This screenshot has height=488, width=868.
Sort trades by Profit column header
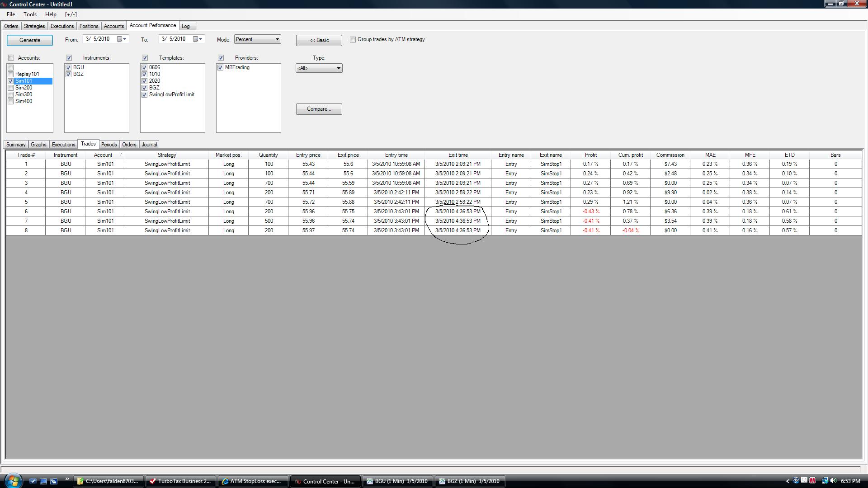(590, 155)
